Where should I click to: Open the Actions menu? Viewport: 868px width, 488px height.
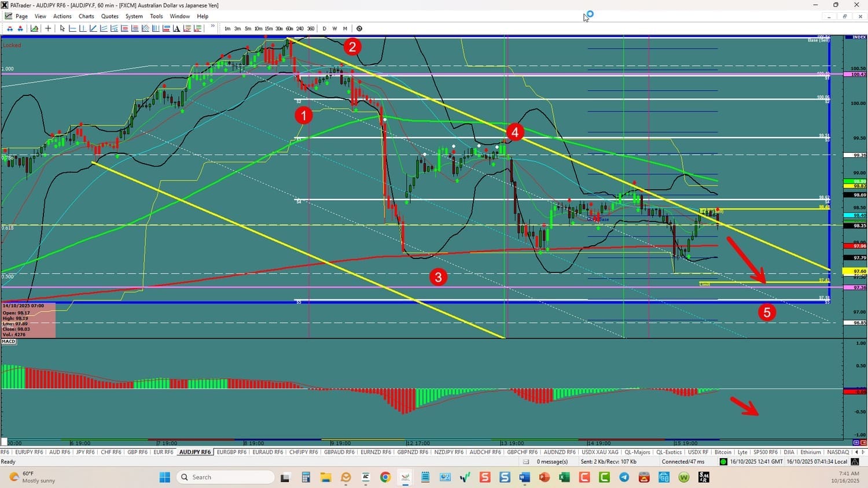tap(62, 16)
